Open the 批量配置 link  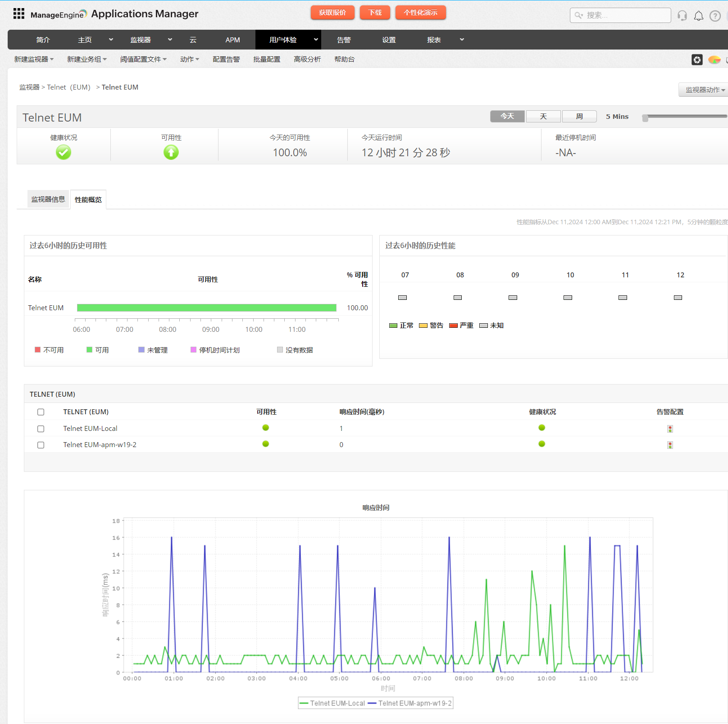(267, 59)
